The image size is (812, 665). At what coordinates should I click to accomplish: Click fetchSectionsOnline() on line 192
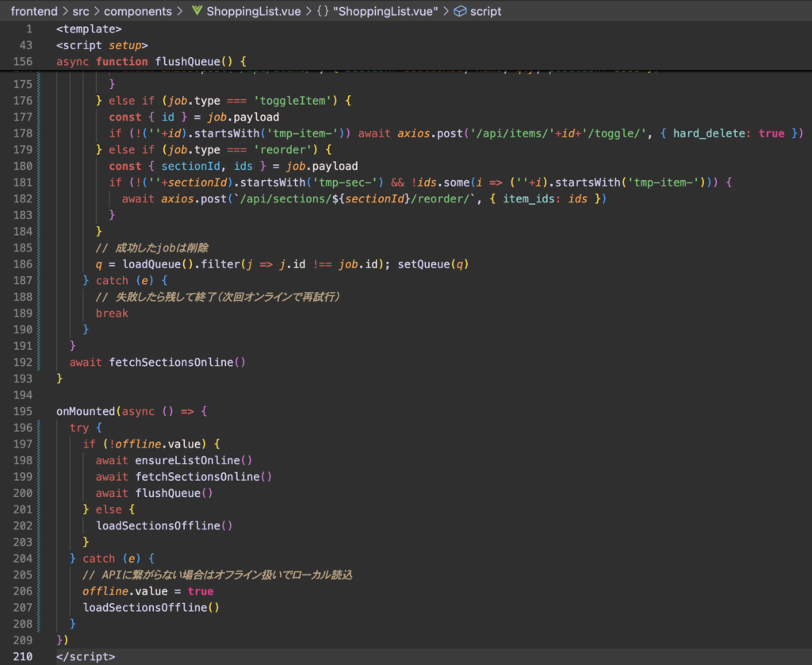(177, 363)
